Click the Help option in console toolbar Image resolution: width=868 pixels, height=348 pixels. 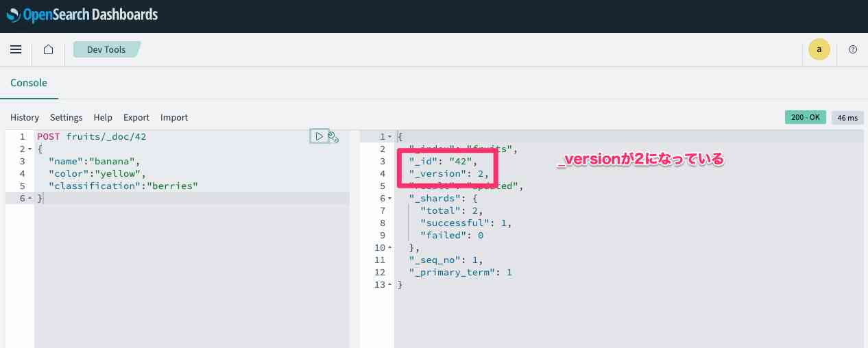pos(103,118)
